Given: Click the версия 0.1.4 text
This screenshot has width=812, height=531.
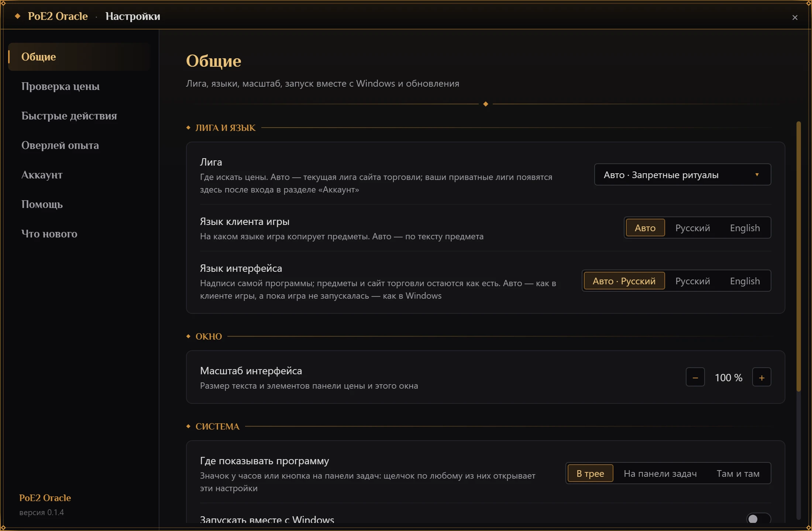Looking at the screenshot, I should (41, 513).
